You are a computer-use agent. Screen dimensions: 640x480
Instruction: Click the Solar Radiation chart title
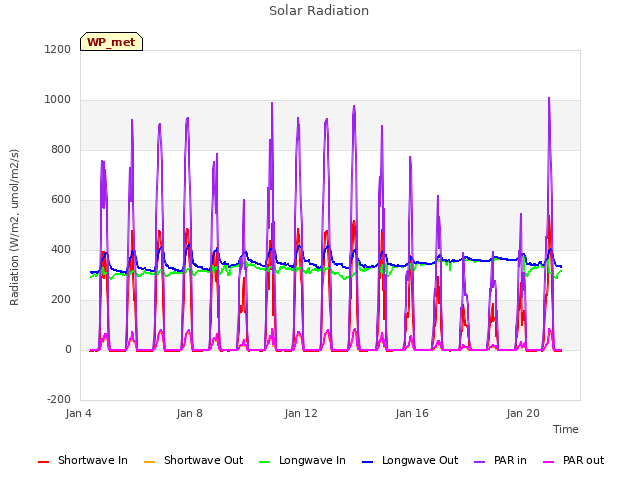point(319,11)
